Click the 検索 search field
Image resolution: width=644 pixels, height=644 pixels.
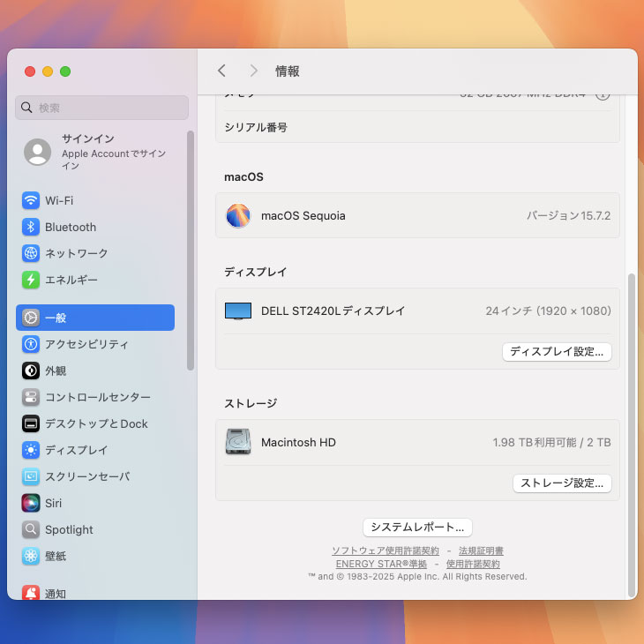click(102, 108)
